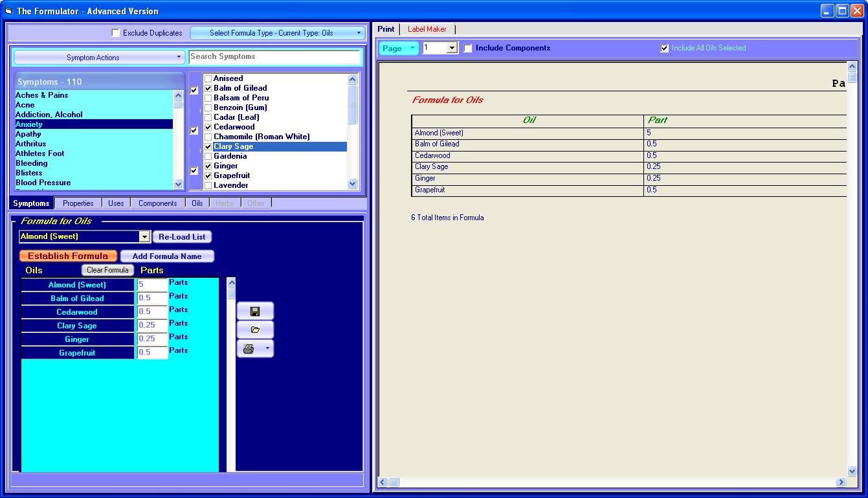Open the Properties tab
The width and height of the screenshot is (868, 498).
coord(78,203)
